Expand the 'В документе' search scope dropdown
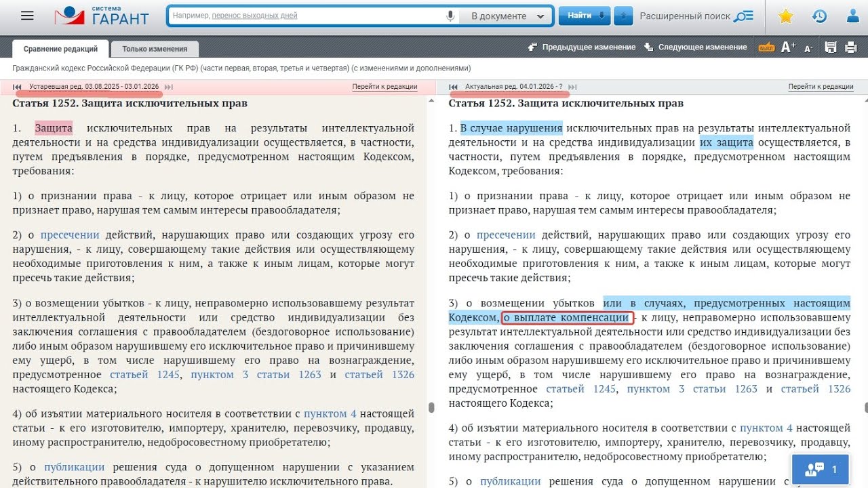This screenshot has width=868, height=488. point(507,16)
